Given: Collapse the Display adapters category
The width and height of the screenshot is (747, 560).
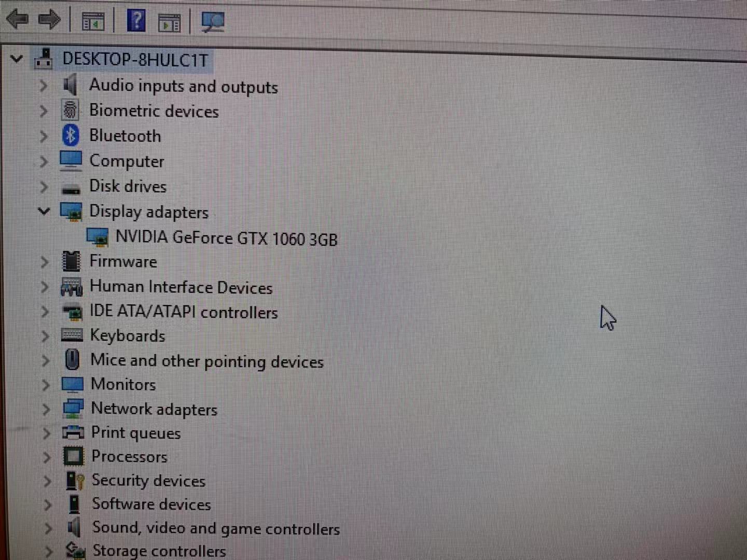Looking at the screenshot, I should [x=44, y=211].
